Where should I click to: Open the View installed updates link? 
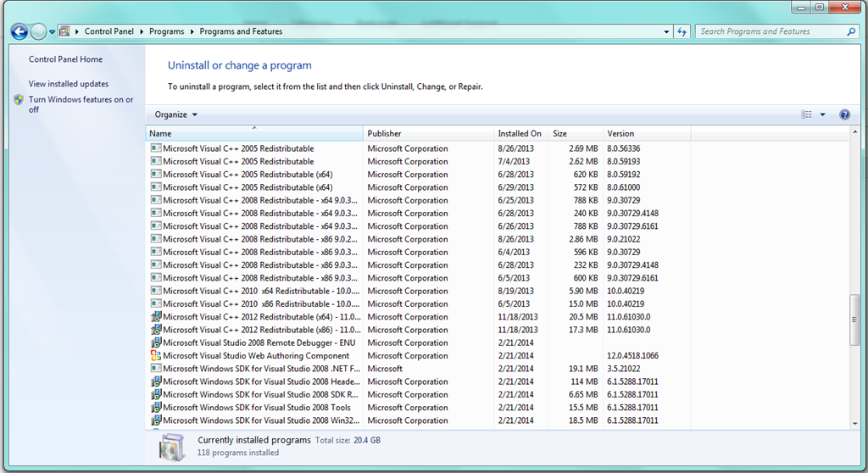point(69,84)
